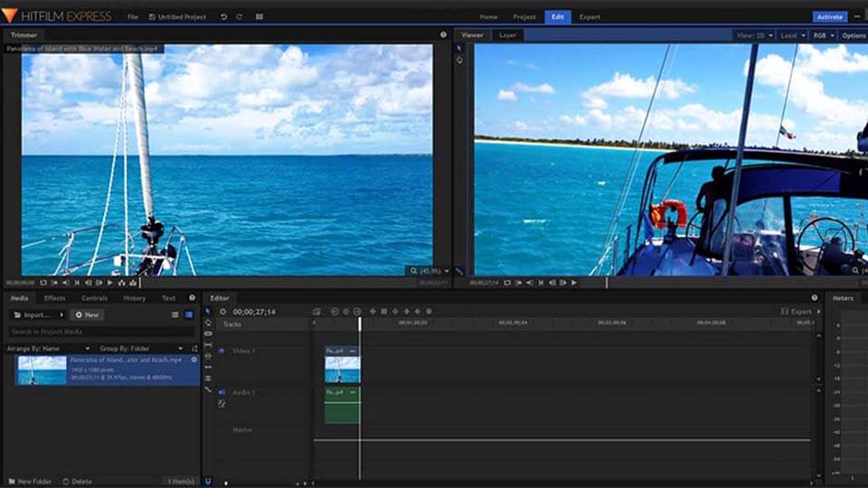The width and height of the screenshot is (868, 488).
Task: Switch media panel to preview thumbnail view
Action: tap(189, 314)
